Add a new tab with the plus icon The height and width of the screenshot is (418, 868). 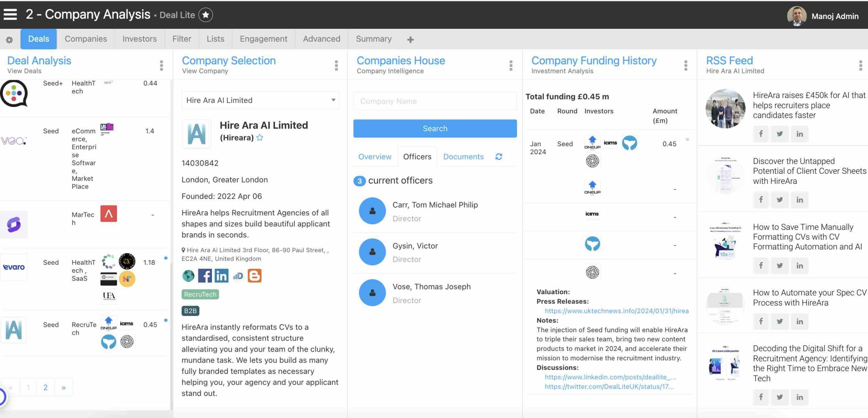pyautogui.click(x=410, y=40)
